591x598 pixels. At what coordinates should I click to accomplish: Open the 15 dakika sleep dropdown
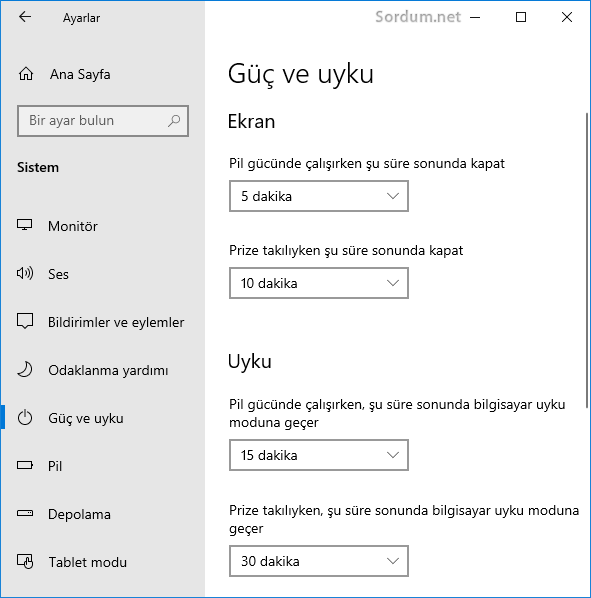(x=319, y=455)
